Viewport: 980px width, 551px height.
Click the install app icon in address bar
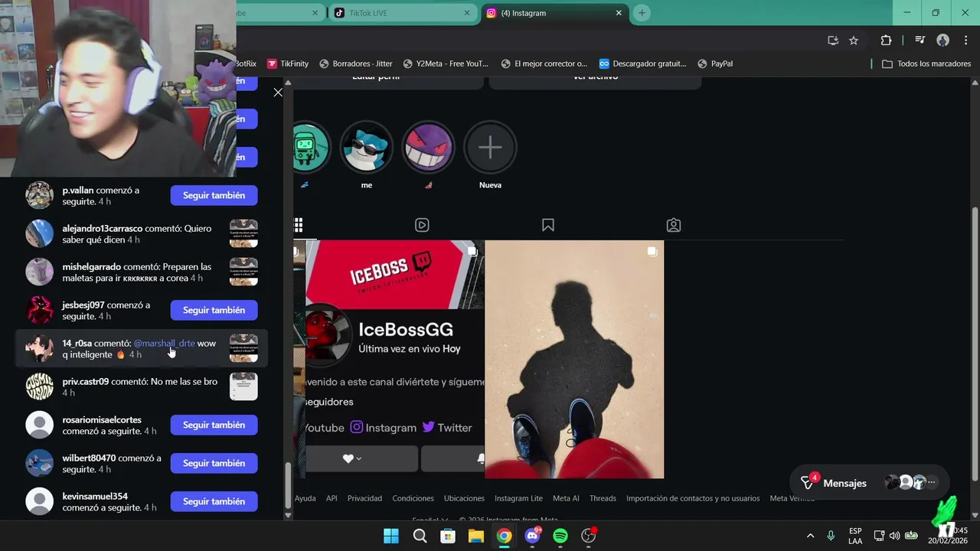click(x=833, y=41)
